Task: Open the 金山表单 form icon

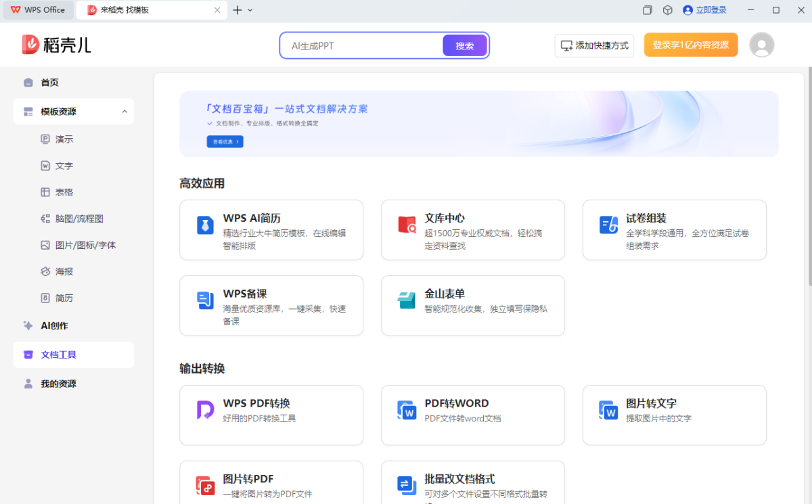Action: click(407, 301)
